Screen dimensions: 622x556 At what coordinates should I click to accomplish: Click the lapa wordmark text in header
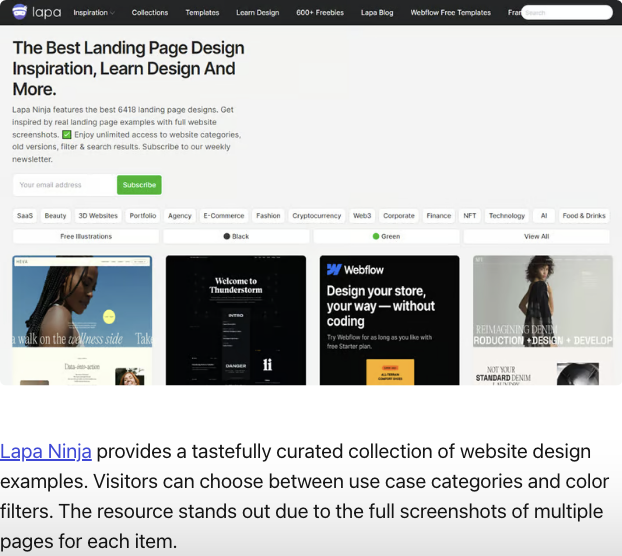[x=47, y=12]
